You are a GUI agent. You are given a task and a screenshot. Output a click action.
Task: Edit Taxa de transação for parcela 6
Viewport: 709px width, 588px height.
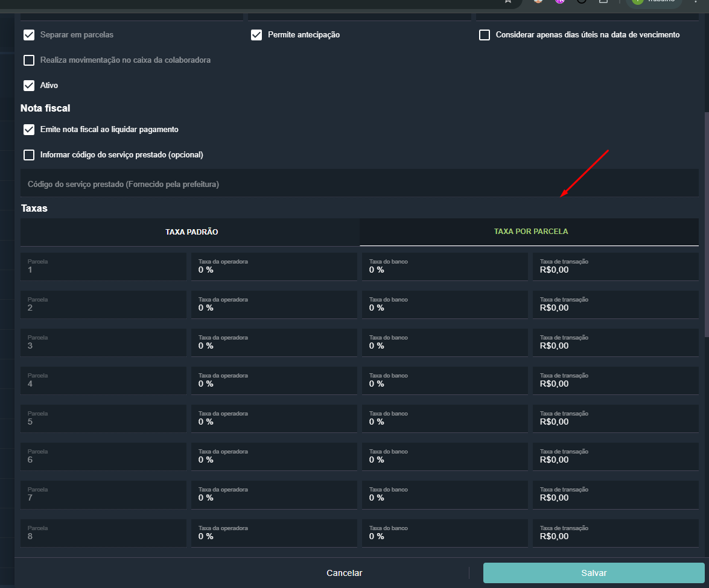point(616,457)
